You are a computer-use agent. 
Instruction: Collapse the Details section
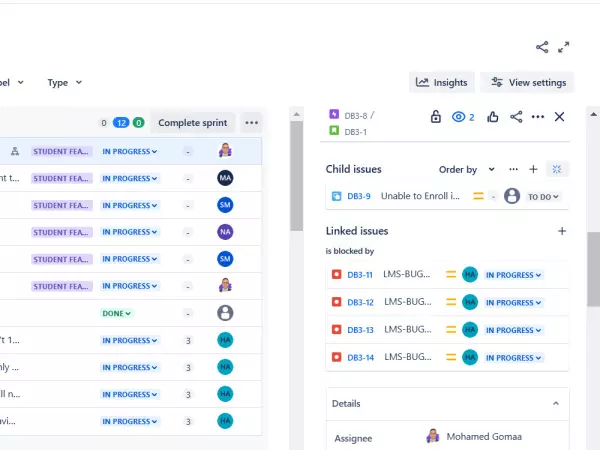pos(556,404)
